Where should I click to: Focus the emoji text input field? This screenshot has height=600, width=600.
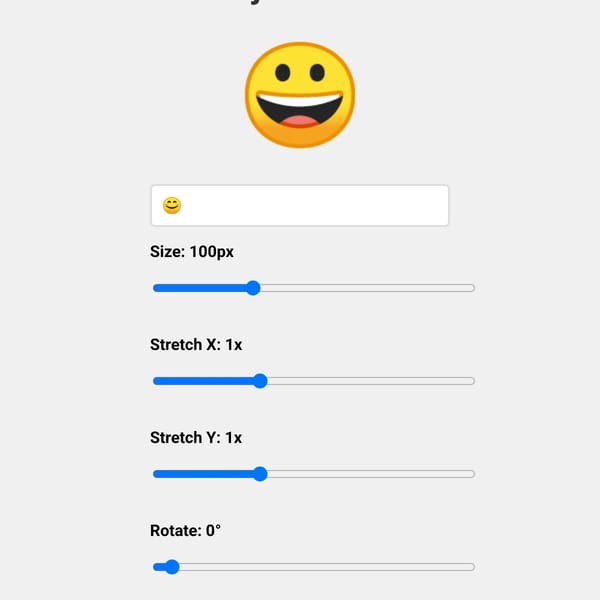tap(300, 205)
